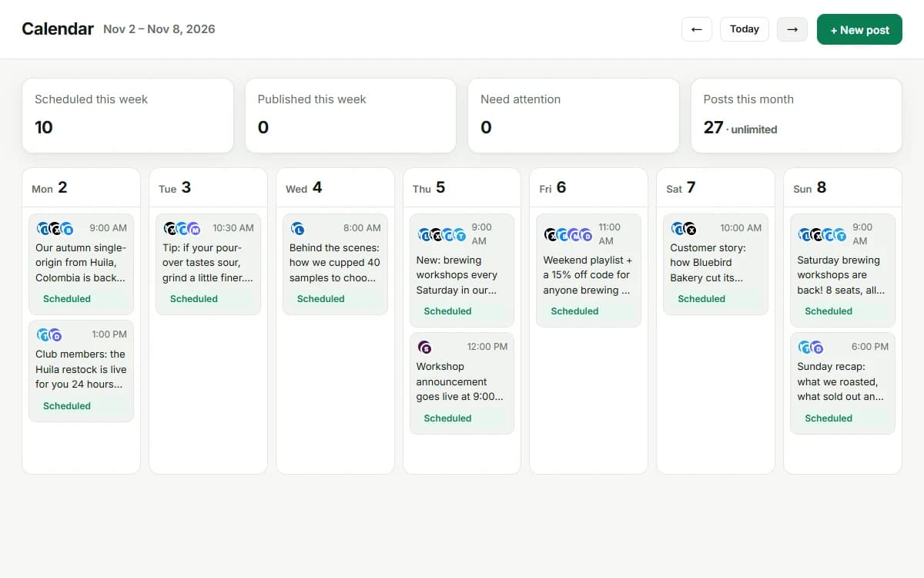The width and height of the screenshot is (924, 578).
Task: Click the D account badge on Friday 11:00 AM post
Action: [x=587, y=235]
